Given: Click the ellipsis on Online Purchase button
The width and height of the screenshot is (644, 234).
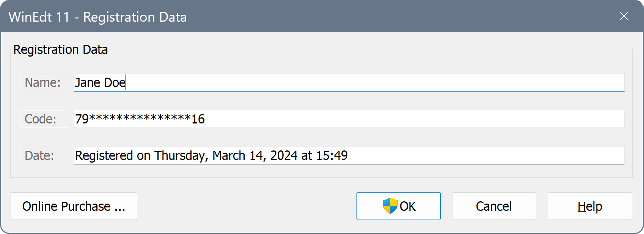Looking at the screenshot, I should (120, 207).
